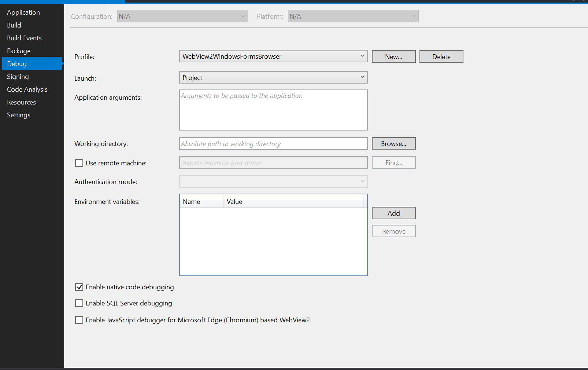Disable native code debugging
Image resolution: width=588 pixels, height=370 pixels.
point(79,287)
